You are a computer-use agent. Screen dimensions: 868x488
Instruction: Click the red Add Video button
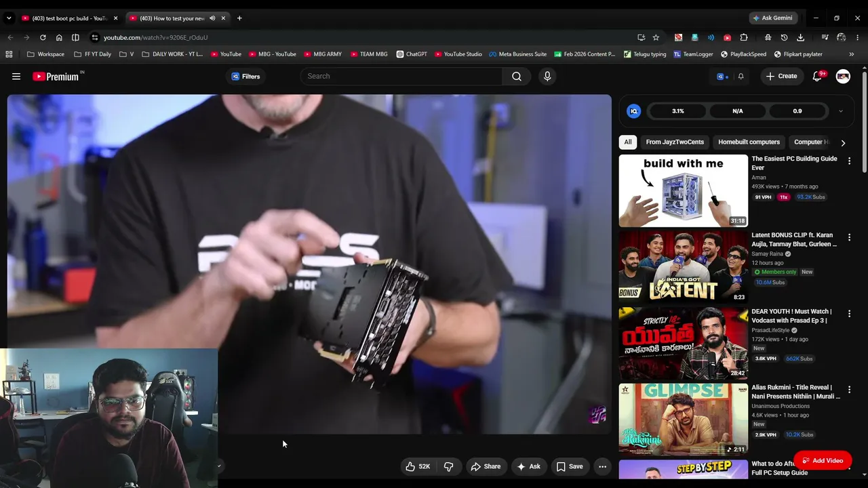[823, 461]
